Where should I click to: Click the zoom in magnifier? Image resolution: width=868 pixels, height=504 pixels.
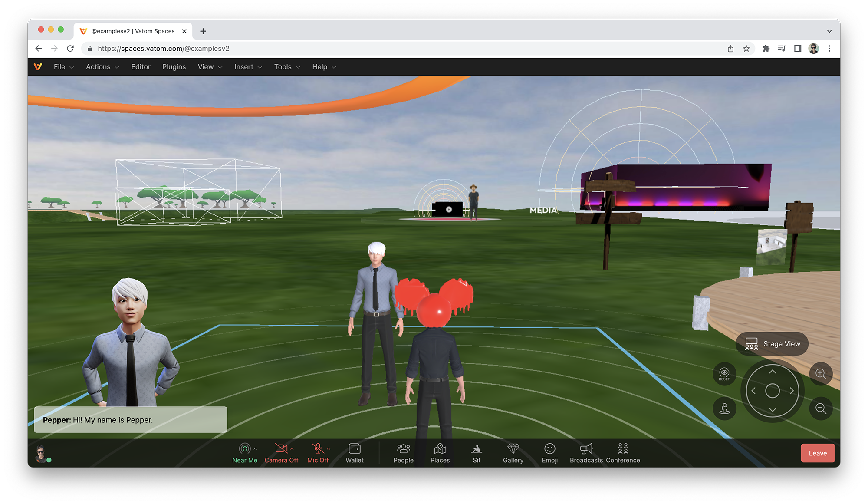coord(821,374)
